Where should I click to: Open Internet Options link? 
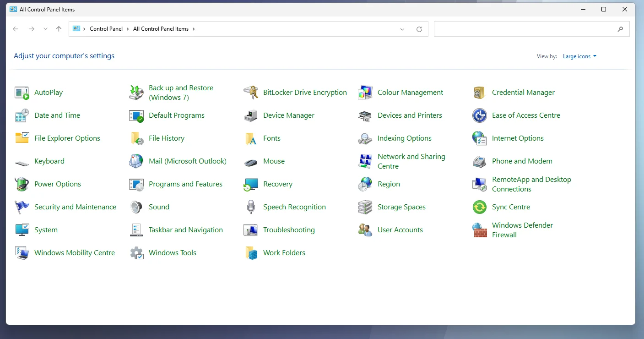[x=518, y=138]
